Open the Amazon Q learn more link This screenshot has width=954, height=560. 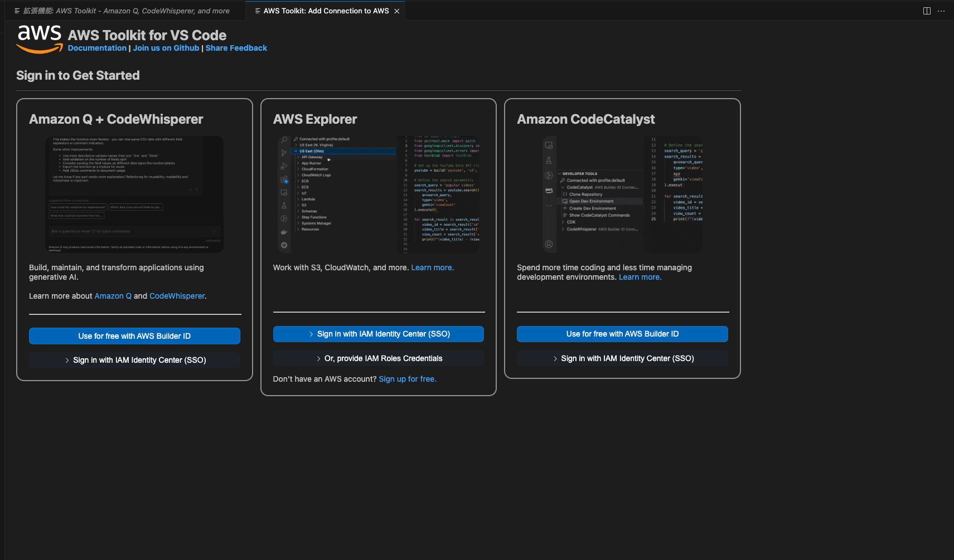pyautogui.click(x=113, y=296)
